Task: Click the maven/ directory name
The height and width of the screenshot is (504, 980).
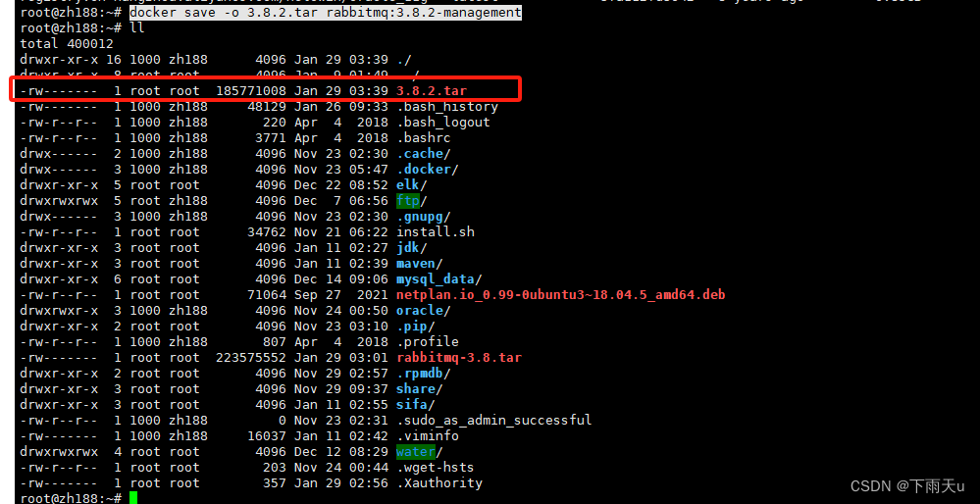Action: click(x=420, y=264)
